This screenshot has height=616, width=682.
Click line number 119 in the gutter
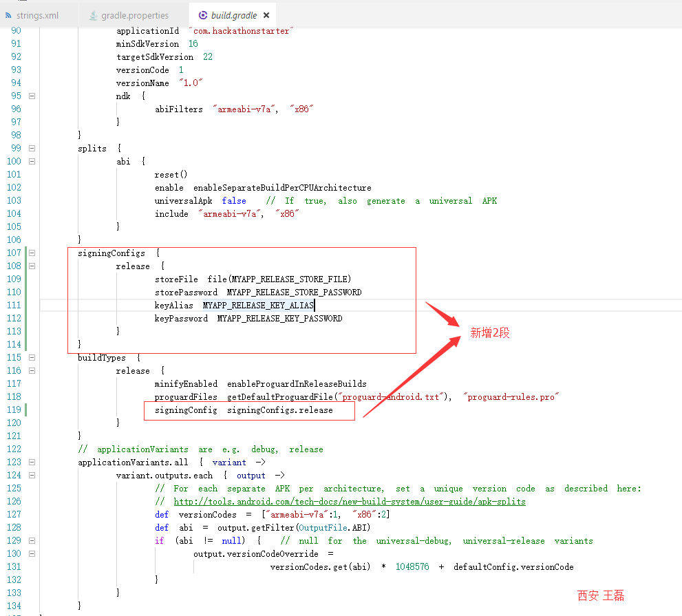click(14, 410)
